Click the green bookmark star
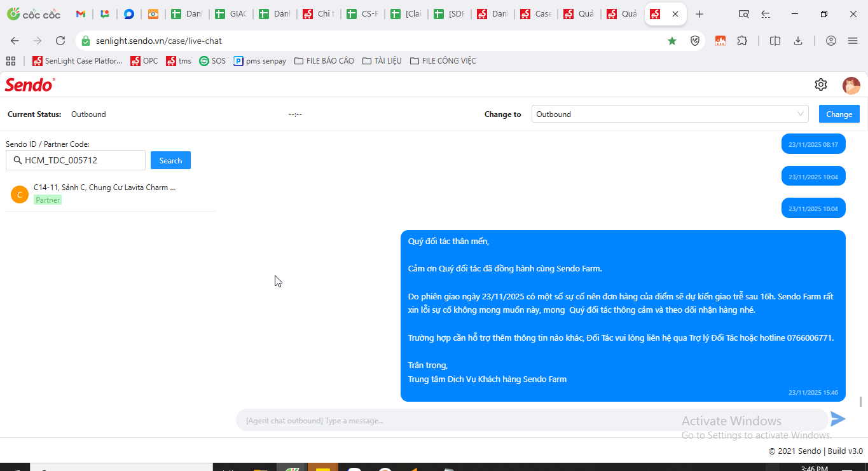The height and width of the screenshot is (471, 868). 672,41
